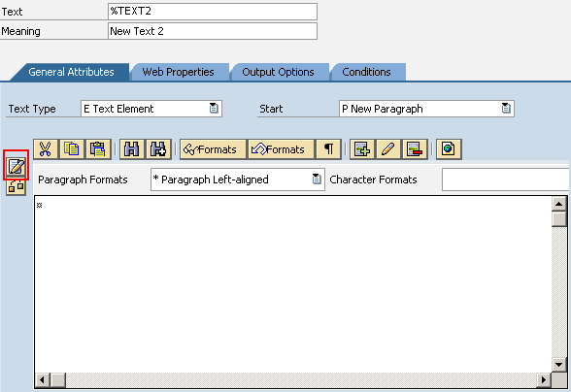
Task: Toggle the paragraph marks pilcrow icon
Action: pyautogui.click(x=328, y=149)
